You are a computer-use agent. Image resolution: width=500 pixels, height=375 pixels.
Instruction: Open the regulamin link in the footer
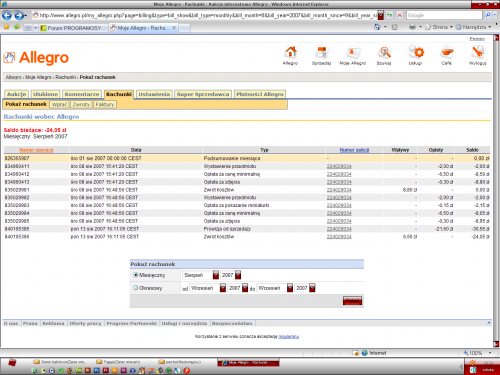pyautogui.click(x=289, y=336)
